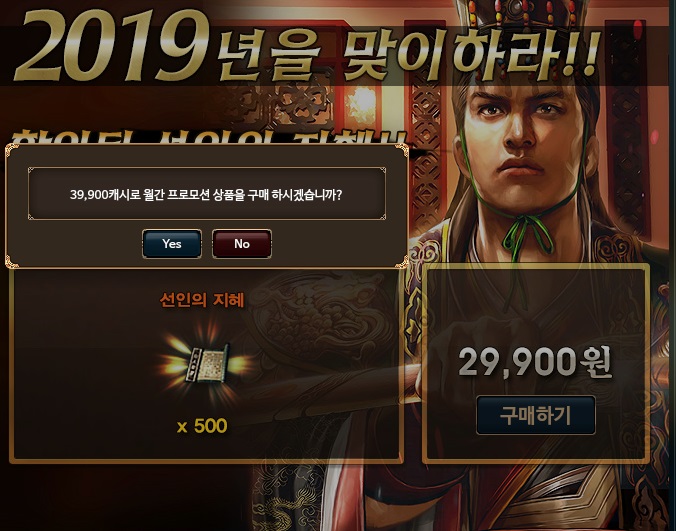This screenshot has width=676, height=531.
Task: Click the dialog's bottom-right corner ornament
Action: [x=401, y=261]
